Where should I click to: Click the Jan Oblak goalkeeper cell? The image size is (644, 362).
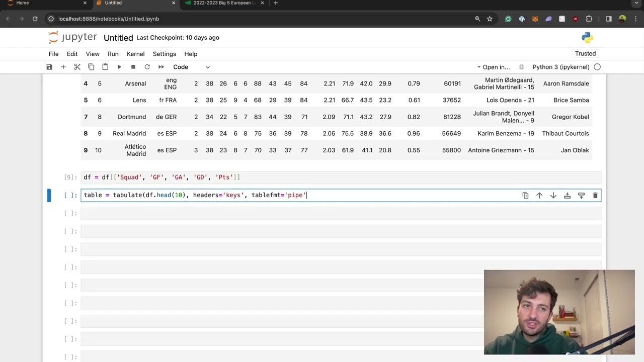coord(575,150)
